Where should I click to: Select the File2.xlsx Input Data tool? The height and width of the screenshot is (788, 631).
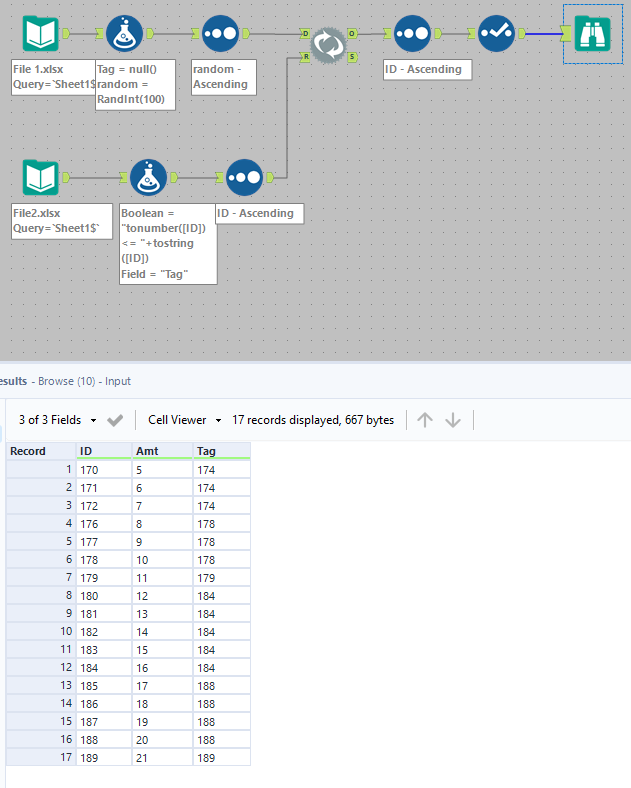coord(41,177)
